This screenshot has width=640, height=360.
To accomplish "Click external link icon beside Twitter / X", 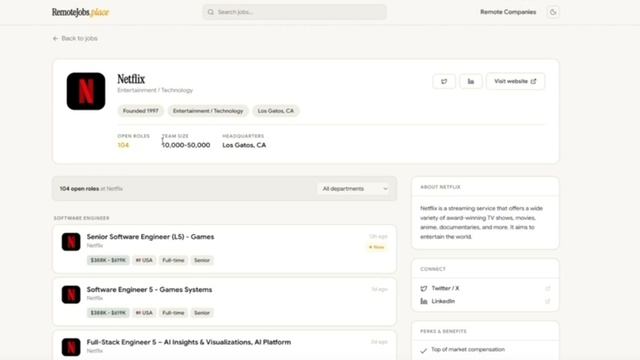I will pyautogui.click(x=548, y=289).
